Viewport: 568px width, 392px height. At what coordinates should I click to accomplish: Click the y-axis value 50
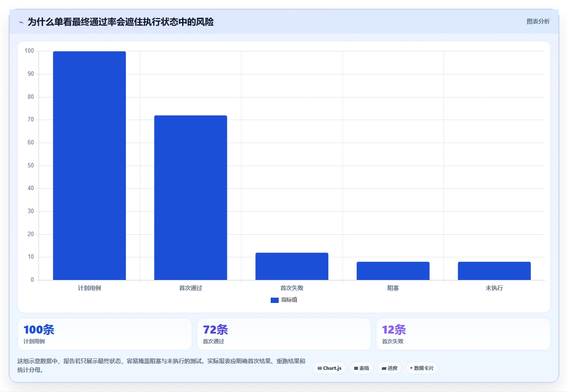31,166
